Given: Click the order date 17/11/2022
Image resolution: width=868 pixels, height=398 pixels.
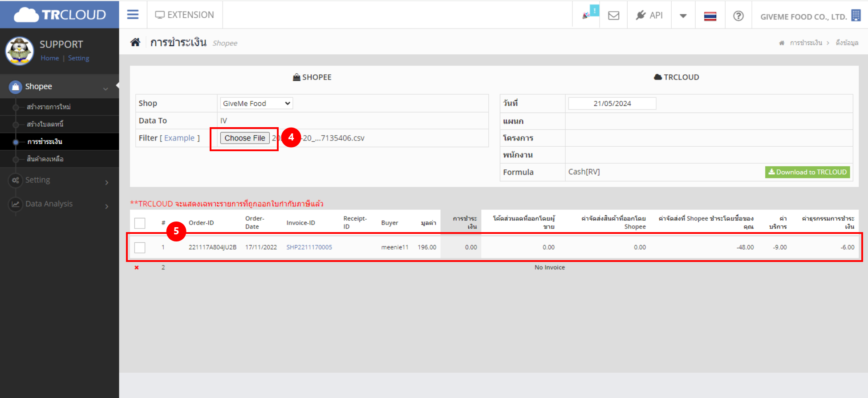Looking at the screenshot, I should pos(261,247).
